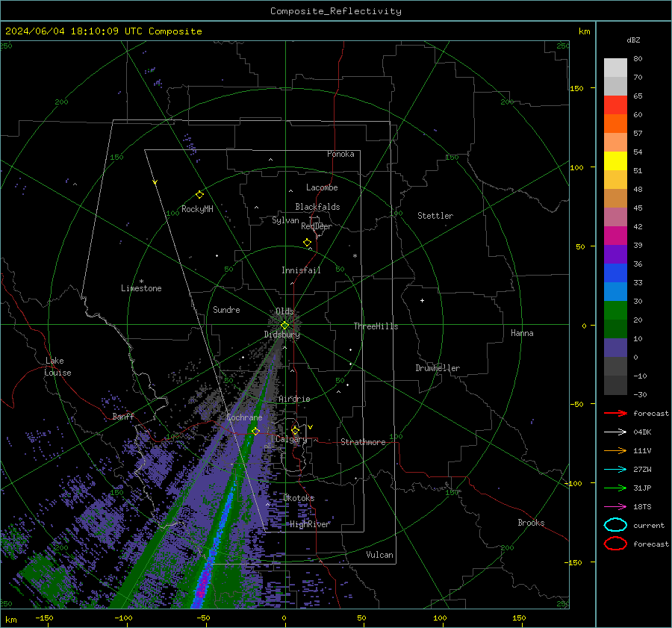
Task: Click the cyan 27ZW arrow symbol
Action: point(615,470)
